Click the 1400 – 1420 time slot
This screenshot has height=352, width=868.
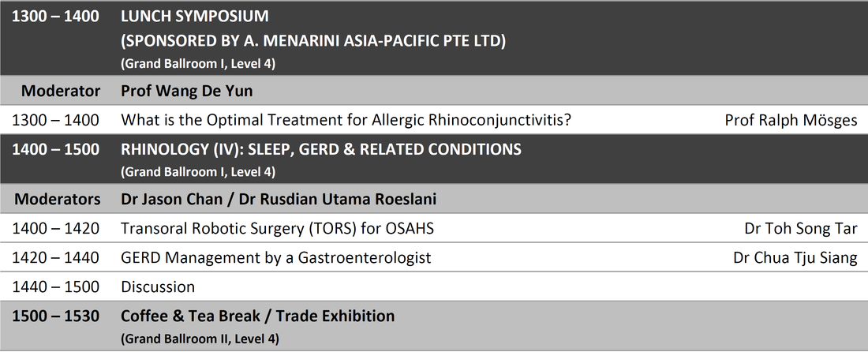pos(55,228)
